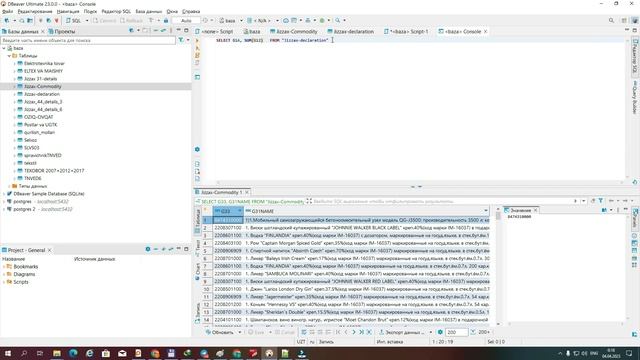Image resolution: width=640 pixels, height=360 pixels.
Task: Click the result filter funnel icon
Action: [x=600, y=201]
